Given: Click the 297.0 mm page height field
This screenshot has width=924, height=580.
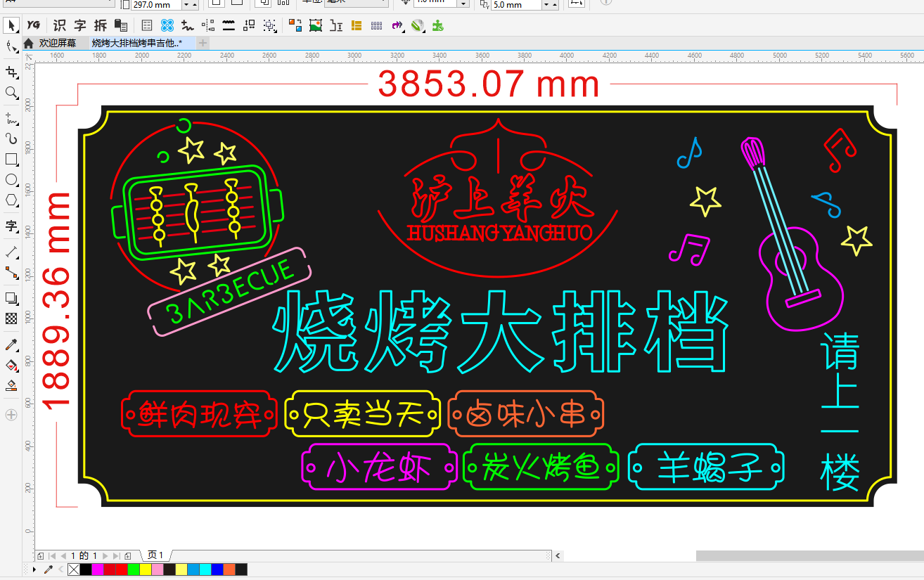Looking at the screenshot, I should tap(156, 5).
